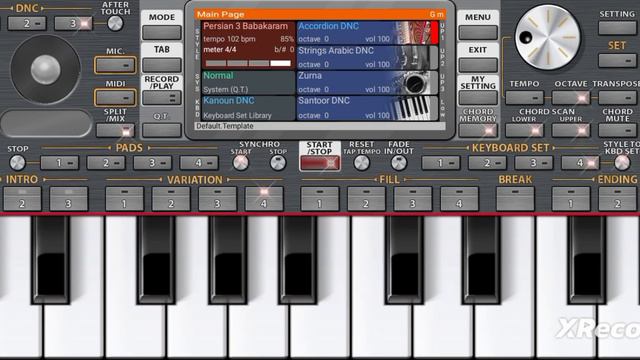Toggle the MIC. button
The height and width of the screenshot is (360, 640).
[x=115, y=65]
